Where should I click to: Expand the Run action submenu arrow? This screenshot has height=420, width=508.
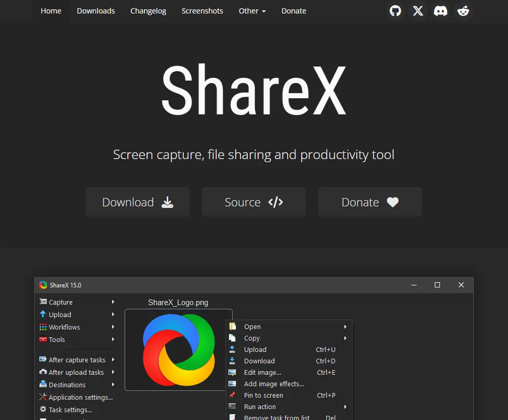click(x=345, y=406)
